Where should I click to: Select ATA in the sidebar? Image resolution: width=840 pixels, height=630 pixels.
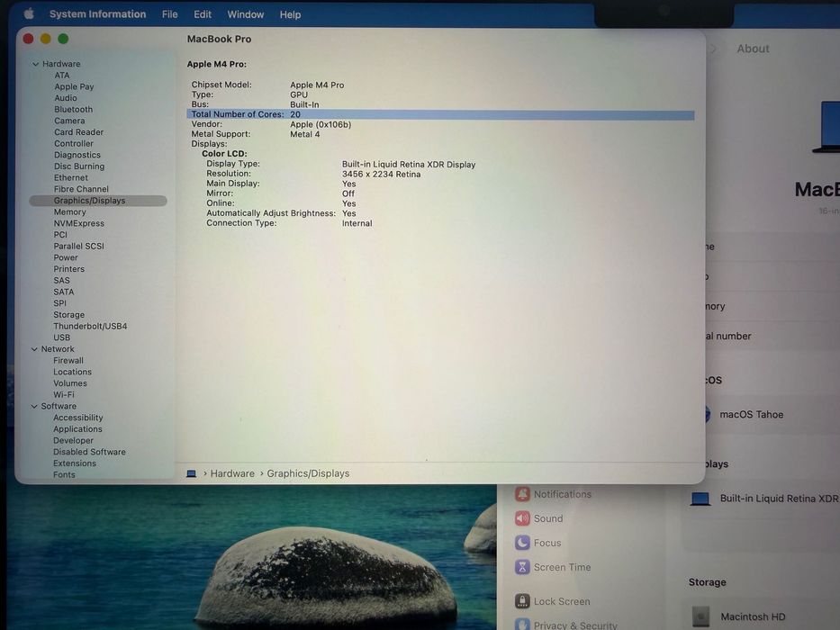tap(61, 75)
